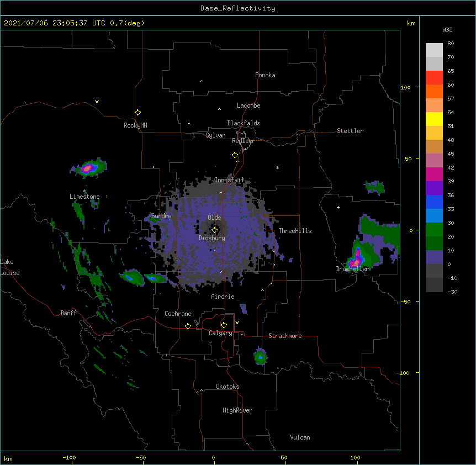
Task: Click the Strathmore city label
Action: click(x=285, y=336)
